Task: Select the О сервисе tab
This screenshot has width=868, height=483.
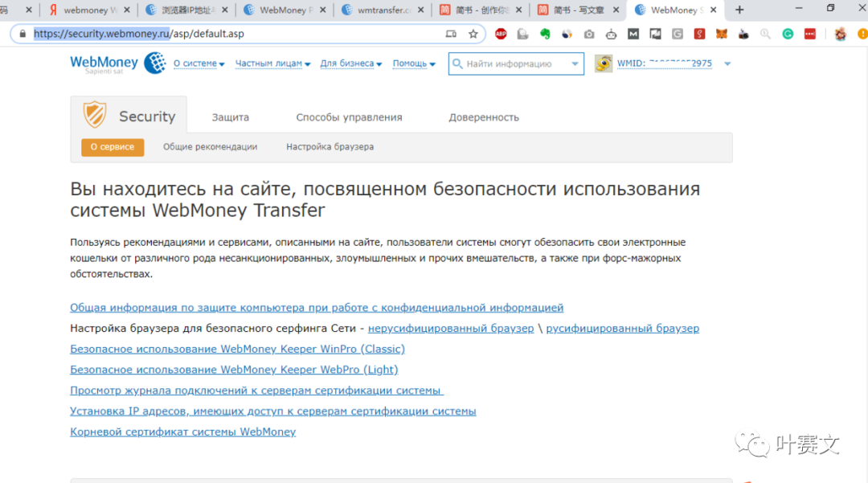Action: [112, 147]
